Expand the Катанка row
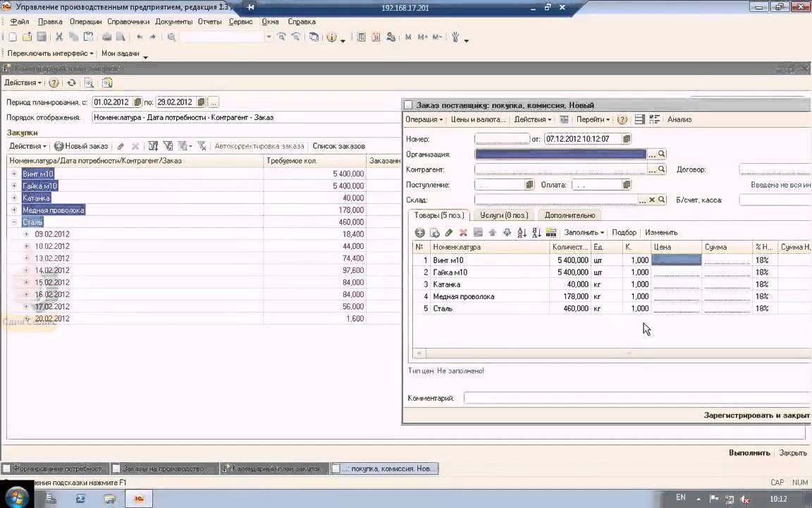 pyautogui.click(x=14, y=198)
